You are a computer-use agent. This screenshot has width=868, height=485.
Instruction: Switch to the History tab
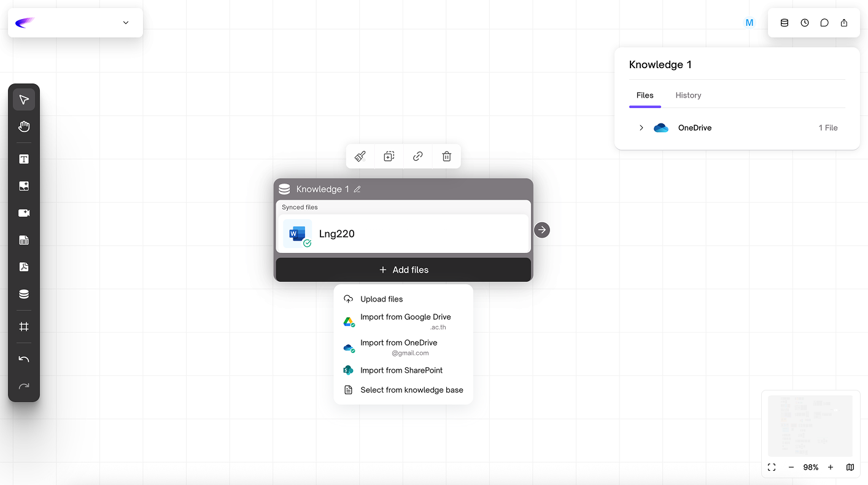(x=688, y=95)
